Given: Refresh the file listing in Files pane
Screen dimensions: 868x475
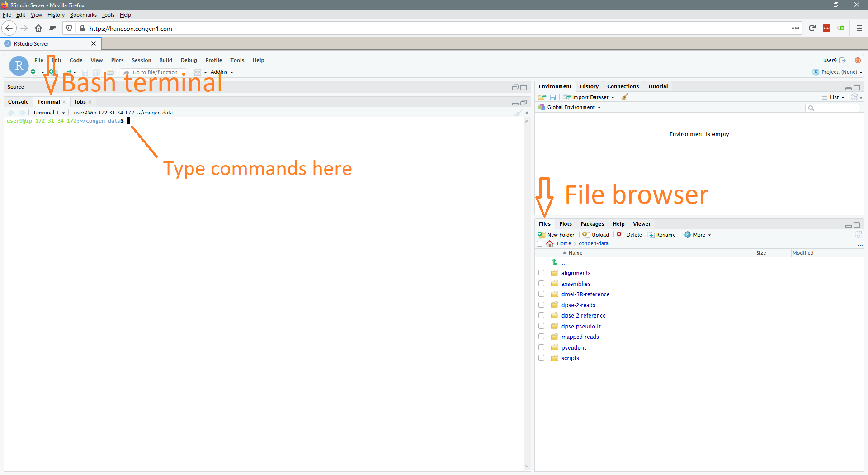Looking at the screenshot, I should 858,234.
